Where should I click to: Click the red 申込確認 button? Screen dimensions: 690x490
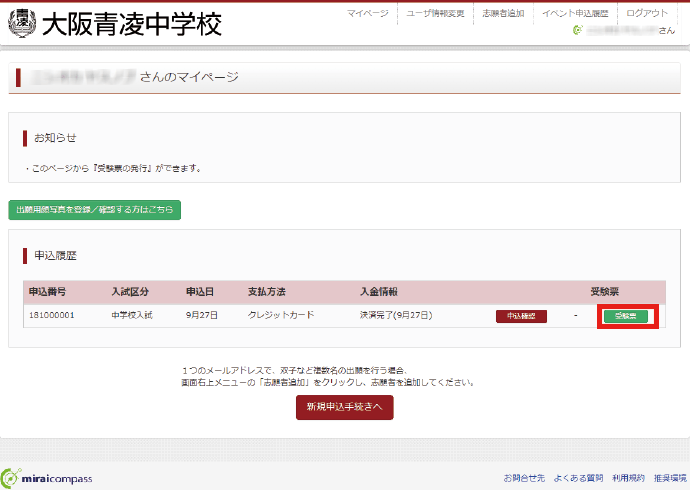pos(521,316)
